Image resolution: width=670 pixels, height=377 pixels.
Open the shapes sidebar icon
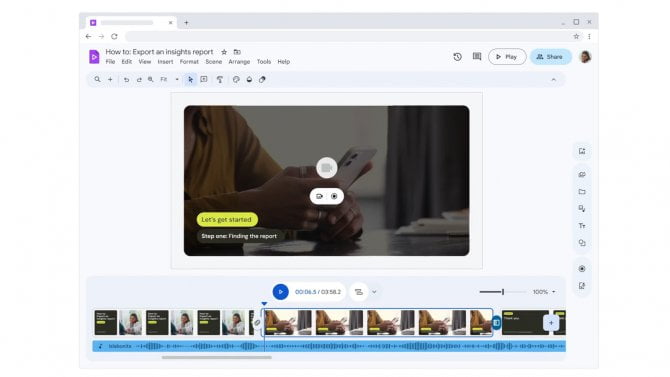click(x=582, y=243)
